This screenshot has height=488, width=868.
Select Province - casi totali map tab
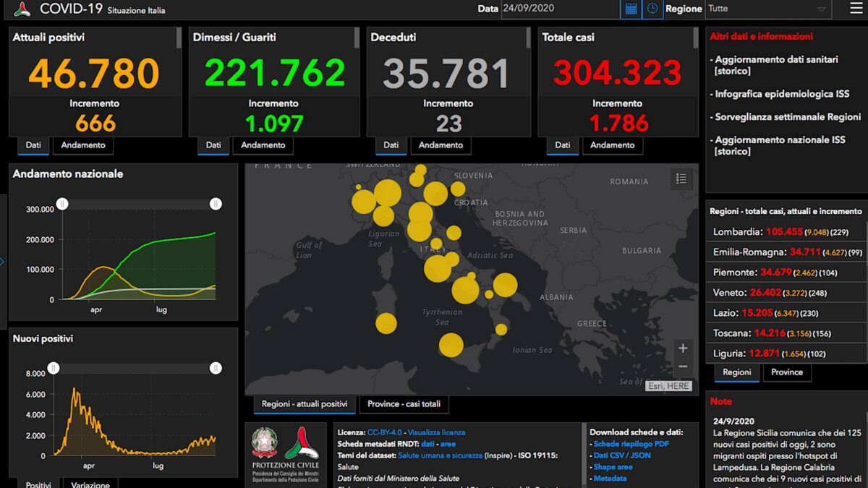404,404
